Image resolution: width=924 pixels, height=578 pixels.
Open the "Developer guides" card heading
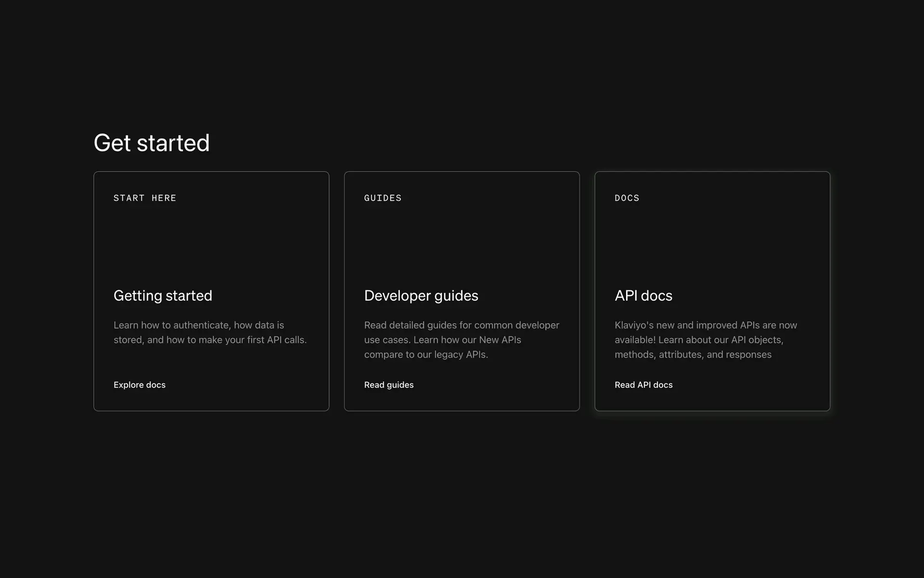pos(421,295)
